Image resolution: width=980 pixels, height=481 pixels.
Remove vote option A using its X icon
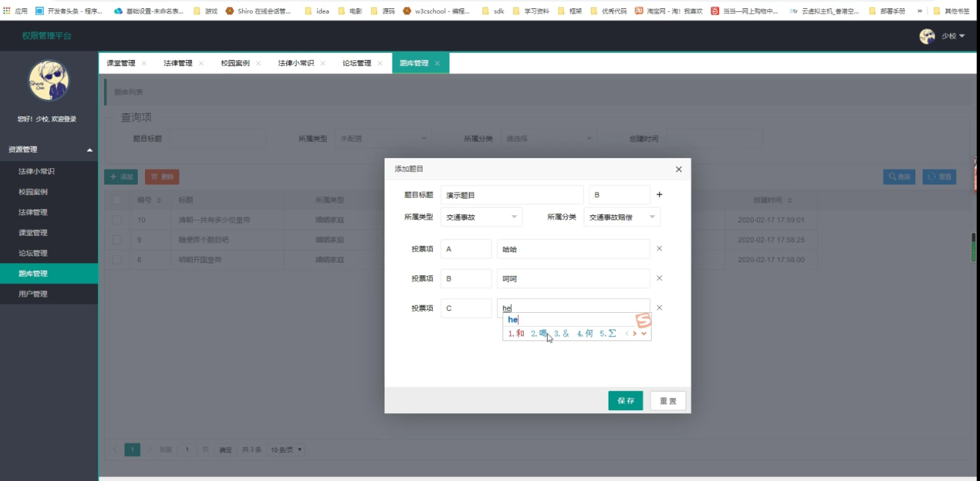point(659,249)
